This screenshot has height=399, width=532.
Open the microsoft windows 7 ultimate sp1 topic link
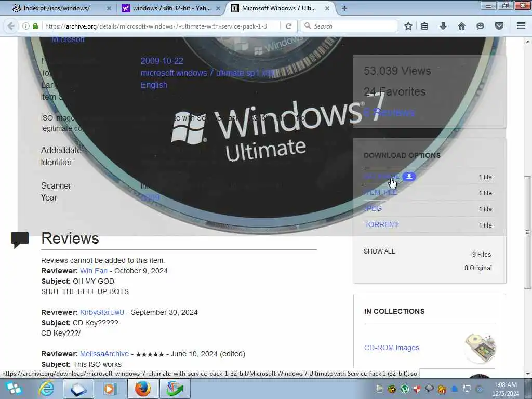click(208, 73)
